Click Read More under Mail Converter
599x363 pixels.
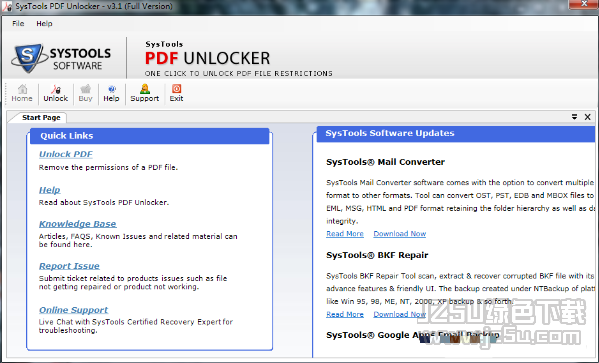coord(345,233)
